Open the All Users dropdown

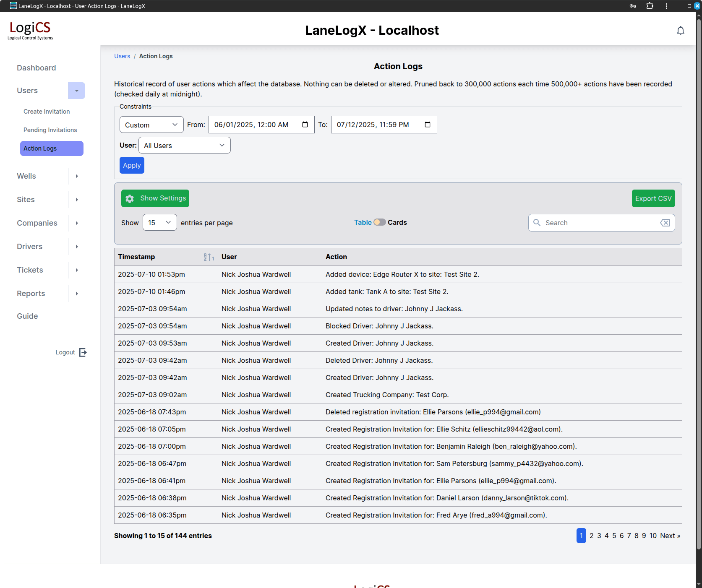pos(184,146)
